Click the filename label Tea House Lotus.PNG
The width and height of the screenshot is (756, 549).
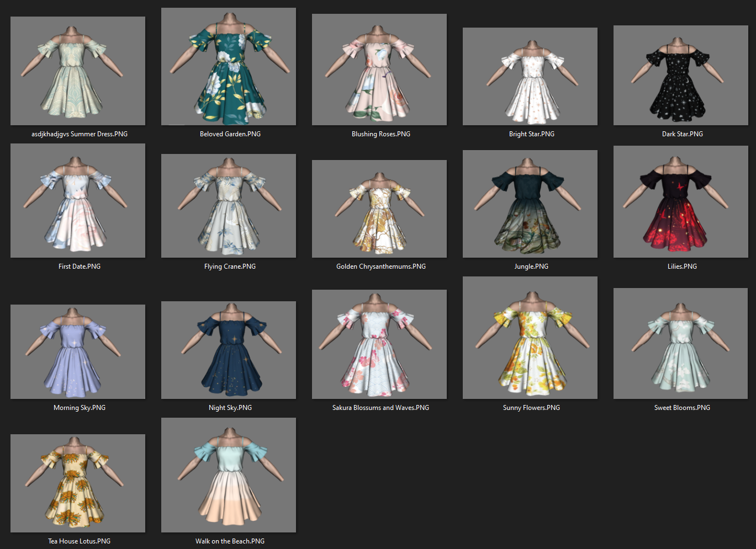(x=79, y=541)
